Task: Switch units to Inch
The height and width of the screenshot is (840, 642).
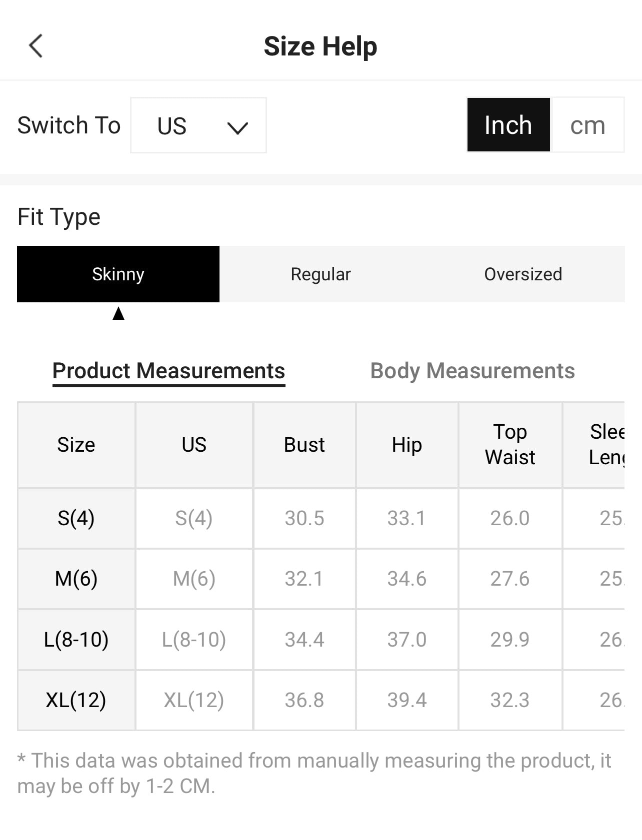Action: coord(508,125)
